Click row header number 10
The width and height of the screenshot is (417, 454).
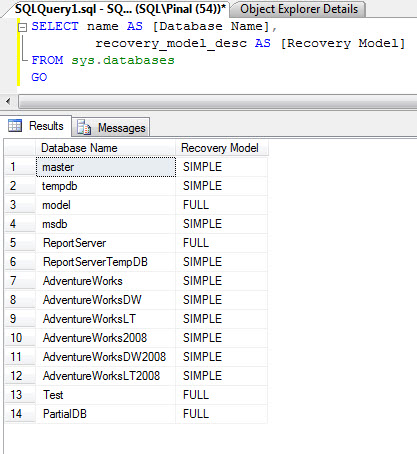(20, 338)
